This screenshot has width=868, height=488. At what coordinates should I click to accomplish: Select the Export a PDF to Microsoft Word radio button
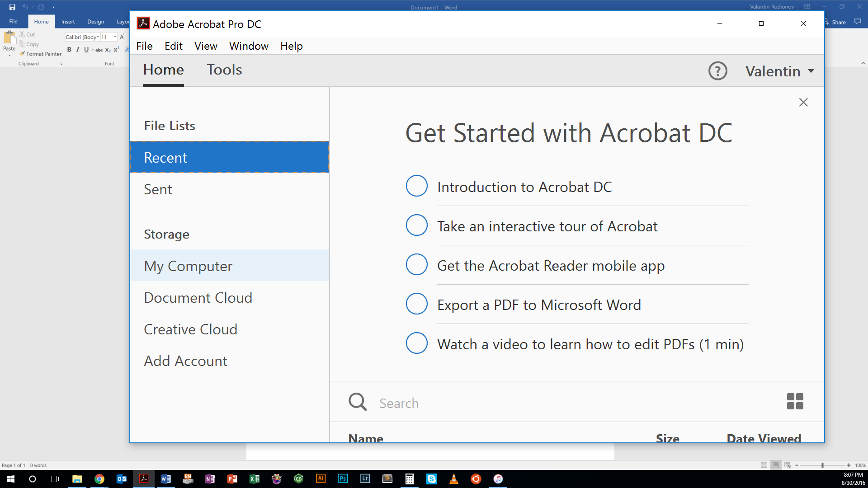coord(417,304)
